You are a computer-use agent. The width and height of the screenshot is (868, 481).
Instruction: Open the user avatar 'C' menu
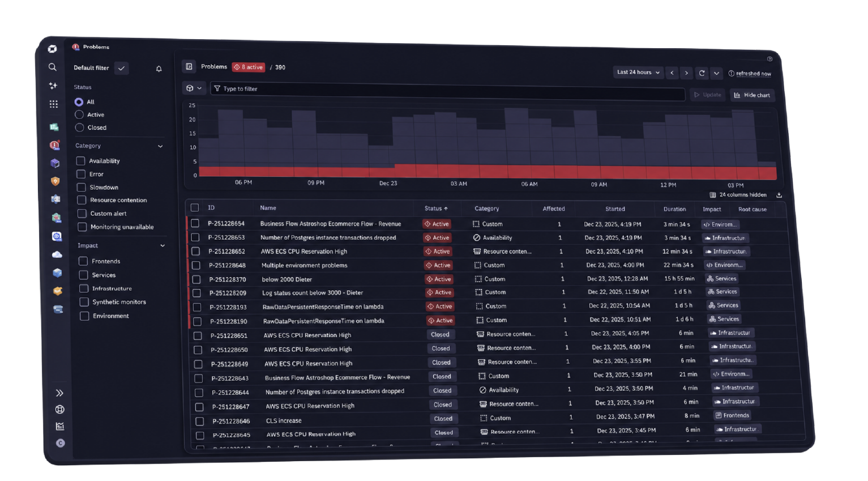click(61, 443)
